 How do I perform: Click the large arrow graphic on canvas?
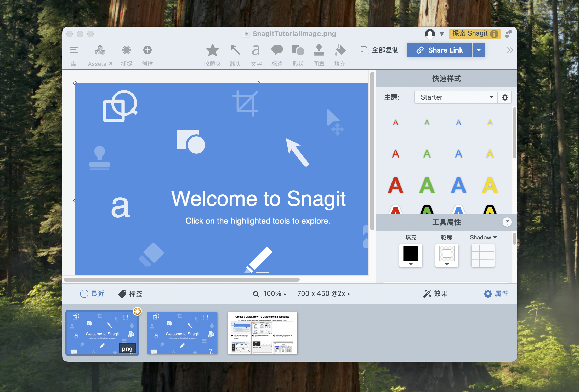(x=297, y=152)
